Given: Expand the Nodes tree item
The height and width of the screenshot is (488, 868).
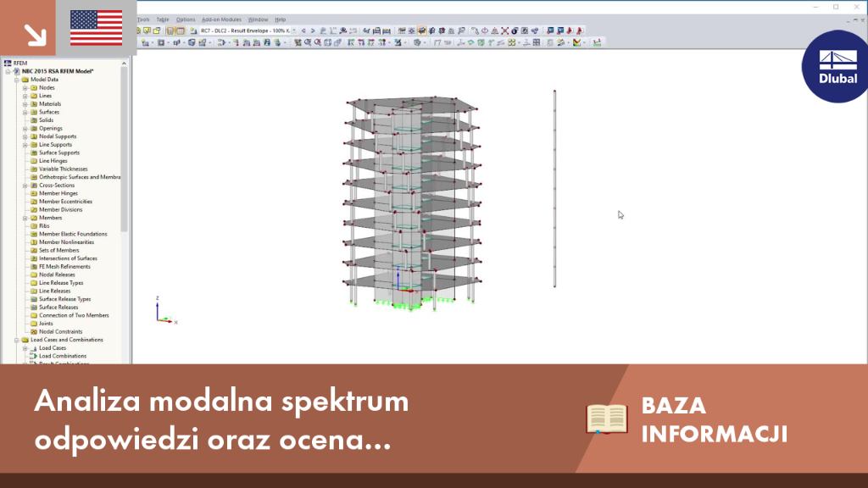Looking at the screenshot, I should point(25,88).
